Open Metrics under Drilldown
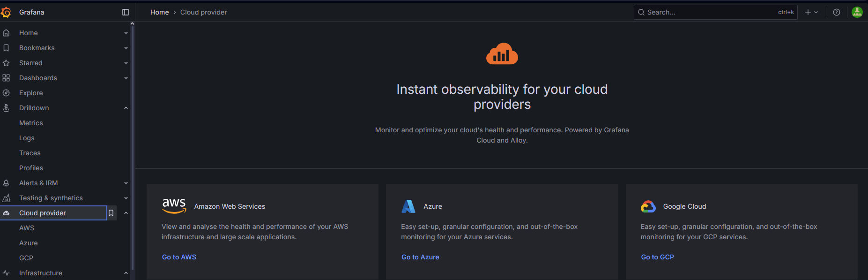Image resolution: width=868 pixels, height=280 pixels. tap(31, 123)
